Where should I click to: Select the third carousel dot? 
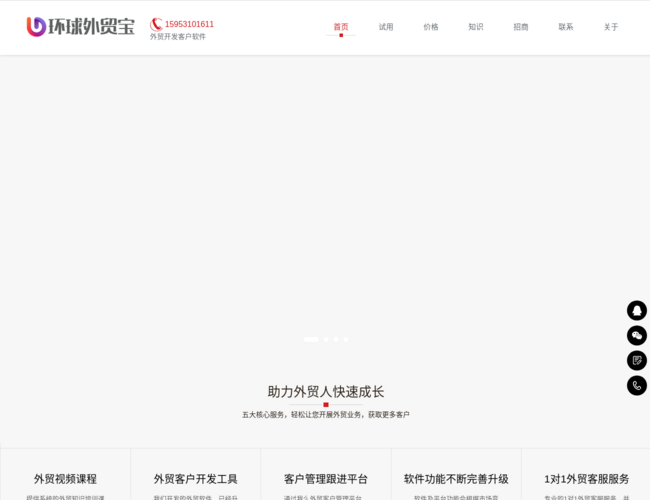coord(336,340)
